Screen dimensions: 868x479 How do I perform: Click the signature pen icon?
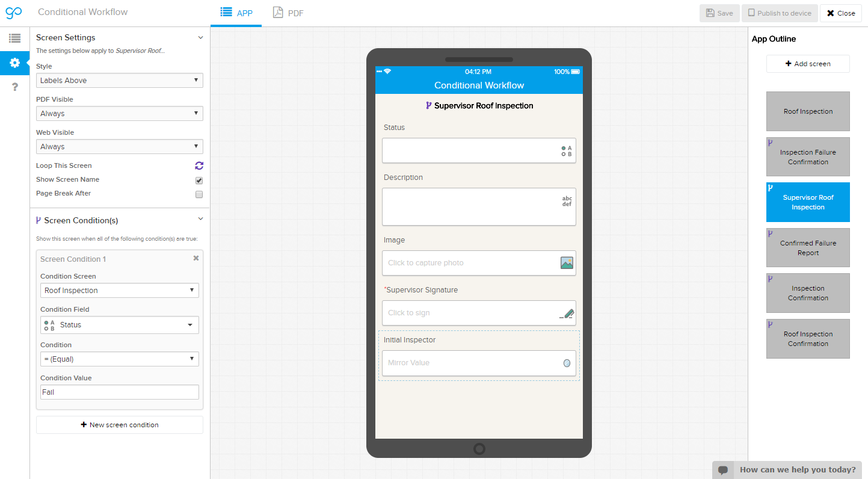coord(567,313)
